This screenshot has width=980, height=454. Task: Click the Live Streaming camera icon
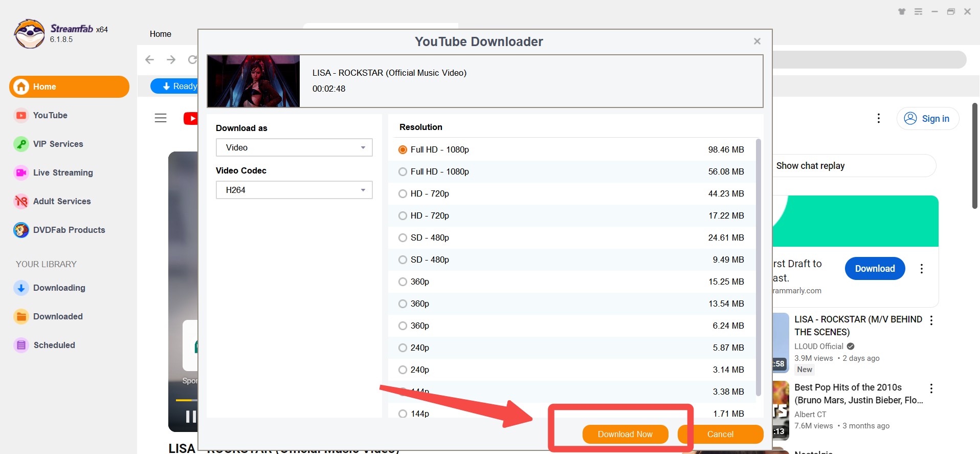pyautogui.click(x=21, y=172)
